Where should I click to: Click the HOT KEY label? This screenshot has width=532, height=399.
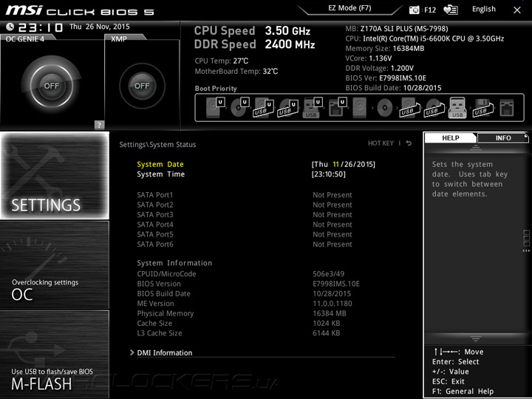tap(381, 143)
